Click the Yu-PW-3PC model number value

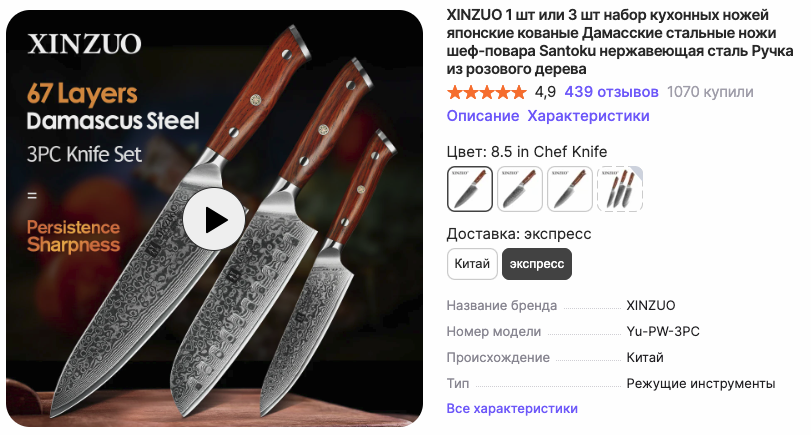coord(663,331)
